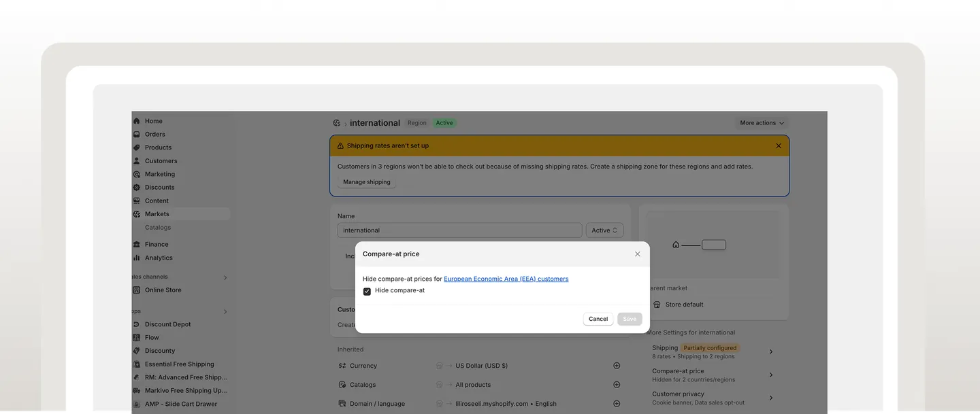Click the Active status badge in header

(x=444, y=123)
